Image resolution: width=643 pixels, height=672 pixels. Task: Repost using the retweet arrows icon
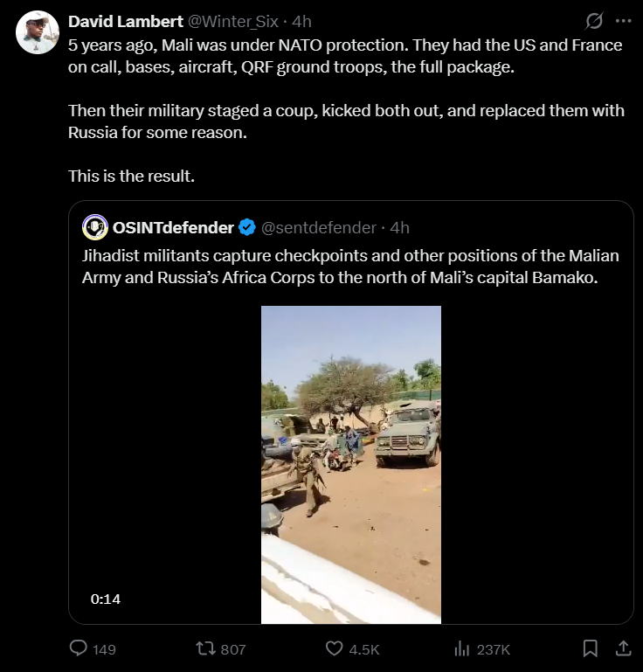[x=205, y=648]
